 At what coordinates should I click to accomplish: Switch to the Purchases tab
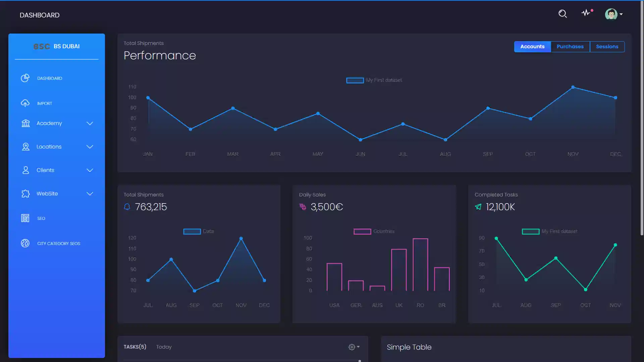click(x=570, y=47)
